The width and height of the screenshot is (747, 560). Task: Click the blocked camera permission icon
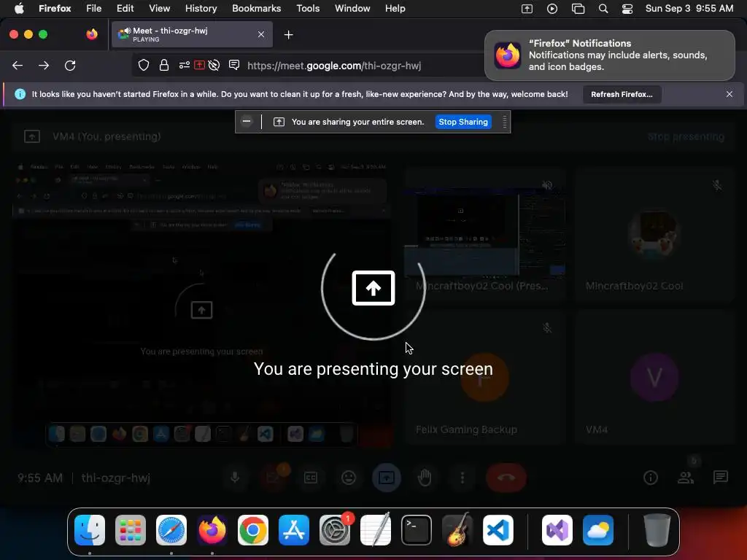tap(214, 65)
